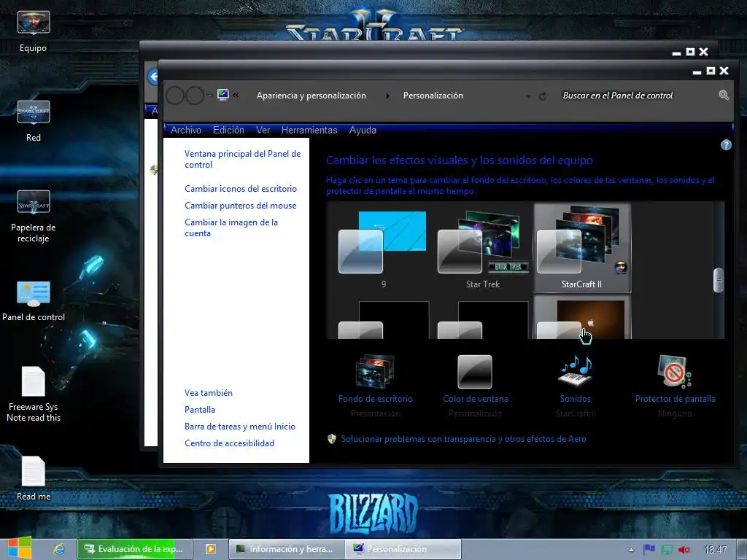This screenshot has height=560, width=747.
Task: Open the Equipo desktop icon
Action: tap(34, 31)
